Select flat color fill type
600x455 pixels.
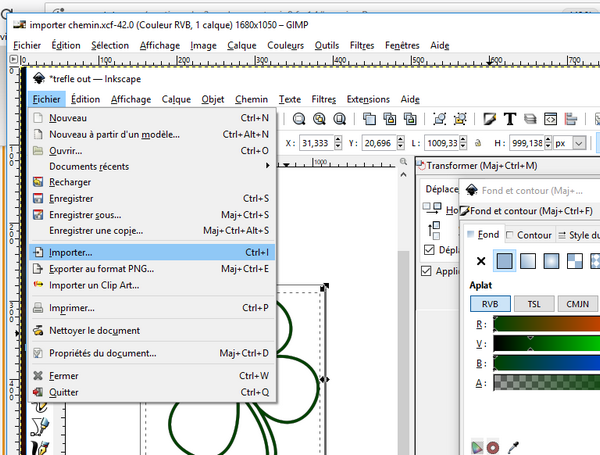click(x=504, y=261)
